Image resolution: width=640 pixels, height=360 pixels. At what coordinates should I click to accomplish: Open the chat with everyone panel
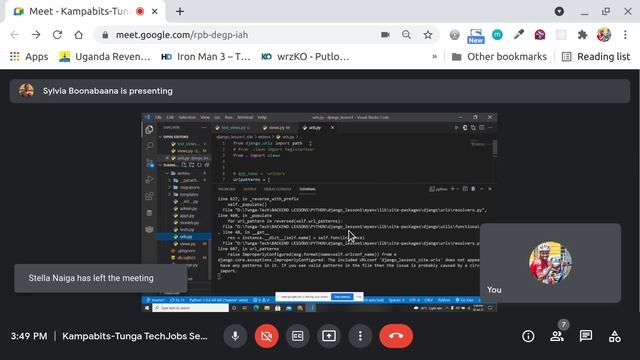(x=586, y=336)
